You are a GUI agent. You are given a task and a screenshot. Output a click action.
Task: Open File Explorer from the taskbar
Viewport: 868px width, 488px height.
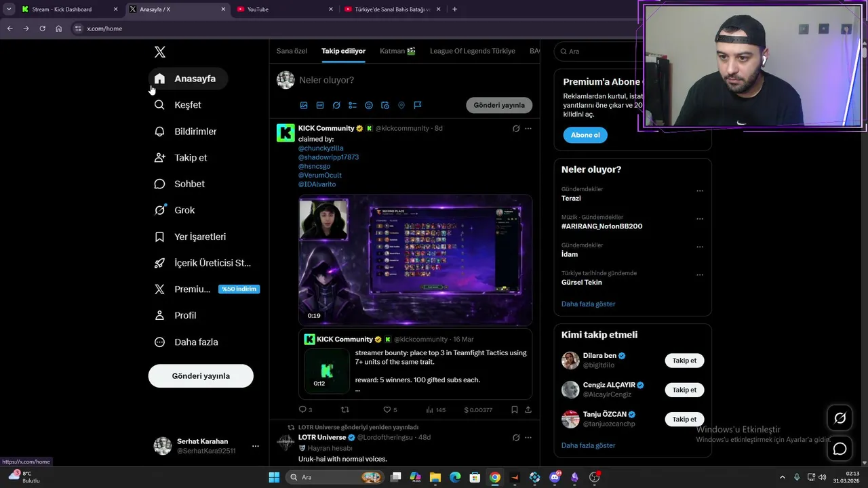click(435, 477)
